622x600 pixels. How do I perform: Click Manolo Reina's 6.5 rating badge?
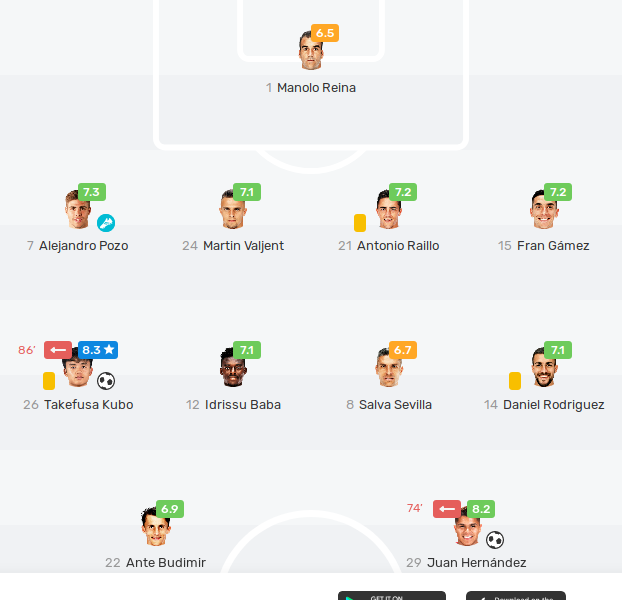tap(325, 33)
